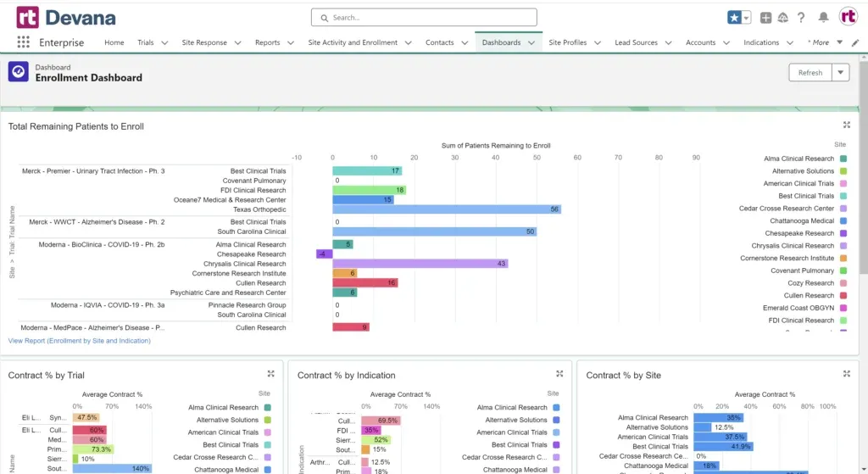This screenshot has width=868, height=474.
Task: Expand the Site Response dropdown chevron
Action: [x=237, y=42]
